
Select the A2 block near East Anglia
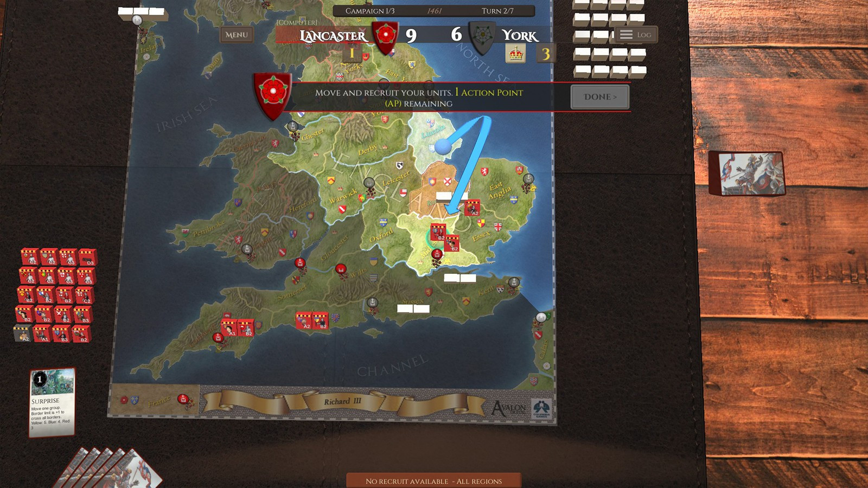click(x=472, y=208)
